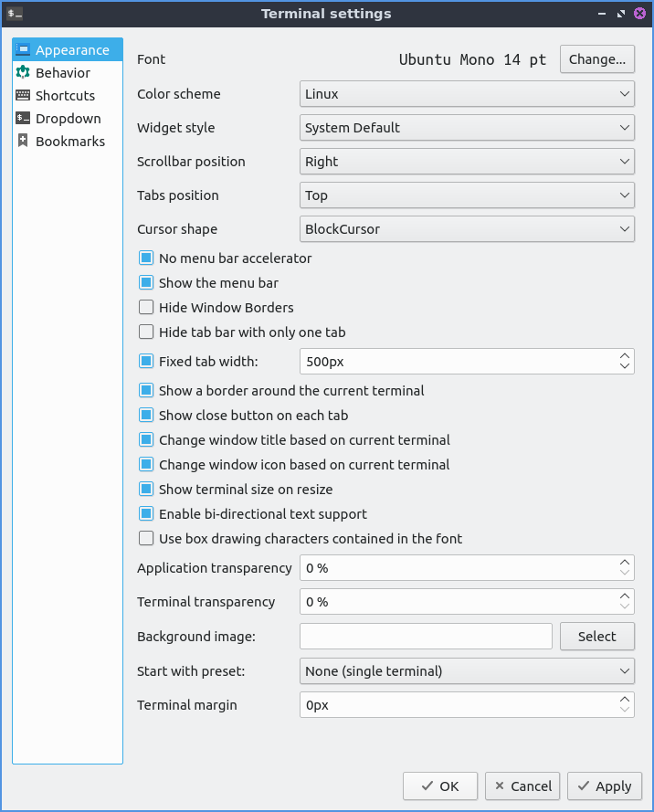Click the Apply button
This screenshot has height=812, width=654.
tap(604, 786)
